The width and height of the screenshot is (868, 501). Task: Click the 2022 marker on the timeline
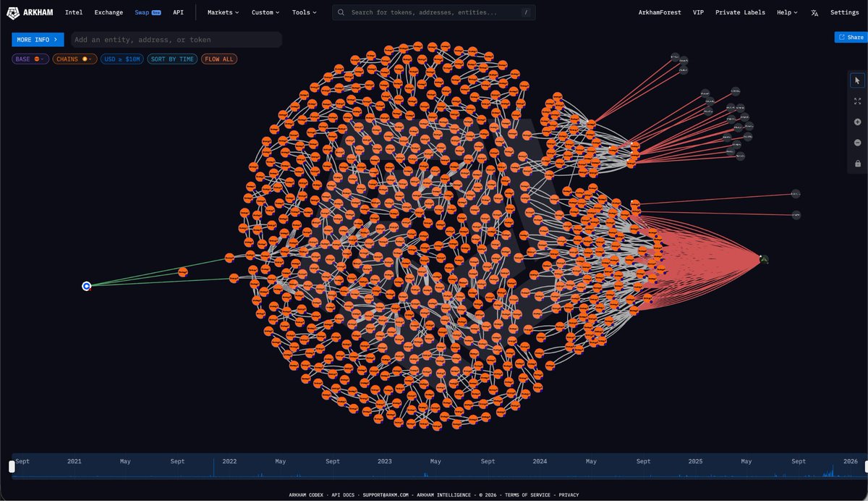point(229,461)
